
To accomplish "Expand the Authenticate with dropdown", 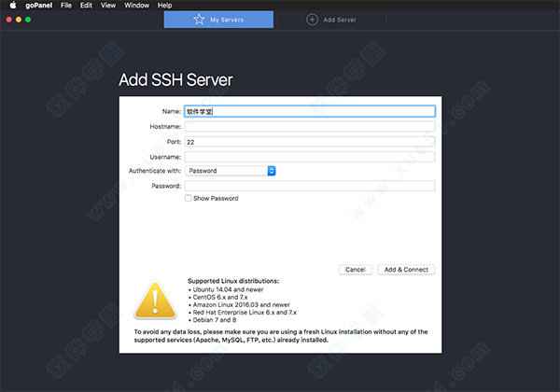I will tap(230, 171).
